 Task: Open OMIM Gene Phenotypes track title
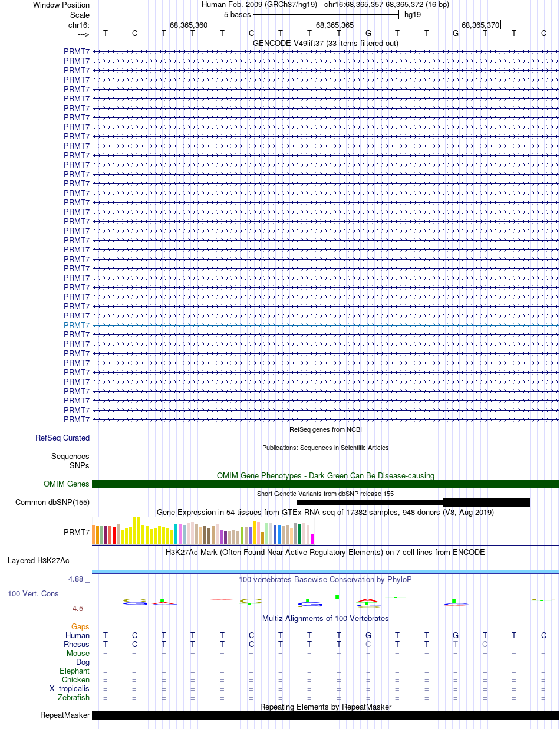tap(325, 475)
